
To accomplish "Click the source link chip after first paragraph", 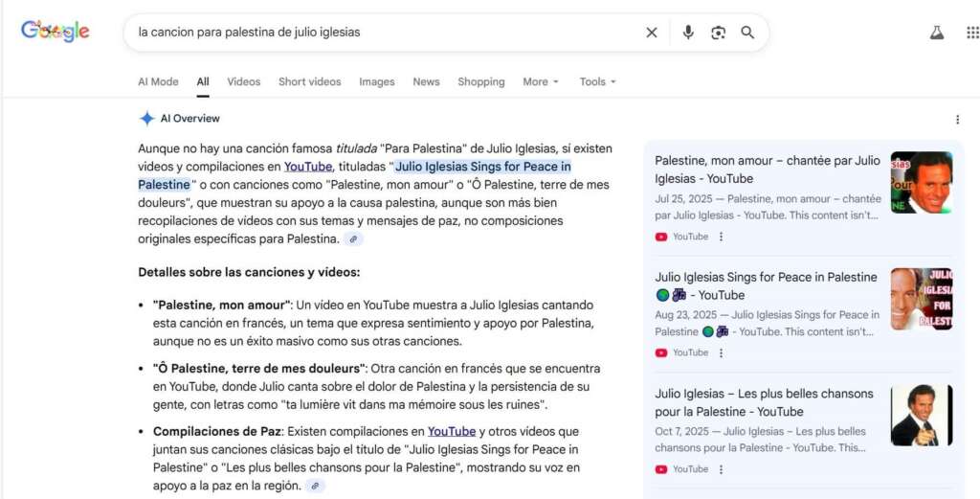I will point(354,238).
